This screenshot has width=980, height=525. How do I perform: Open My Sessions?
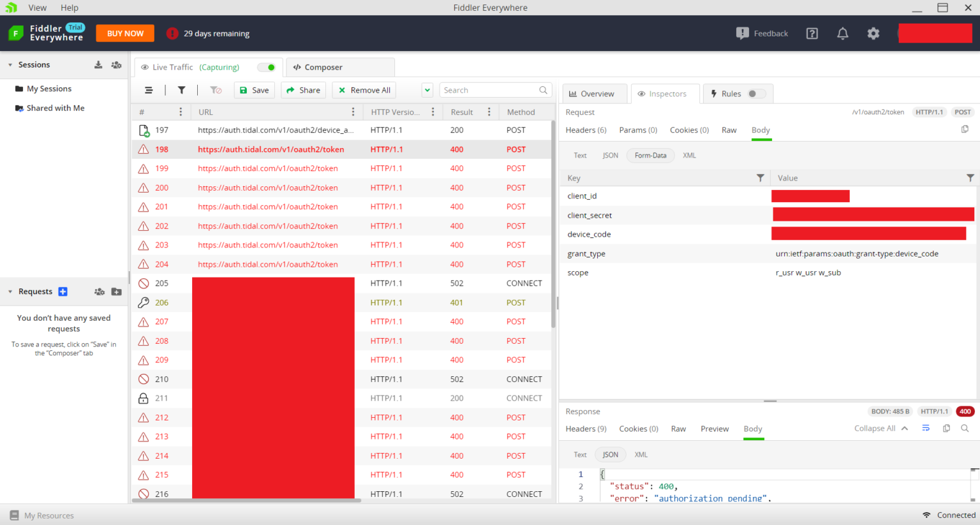click(x=49, y=89)
